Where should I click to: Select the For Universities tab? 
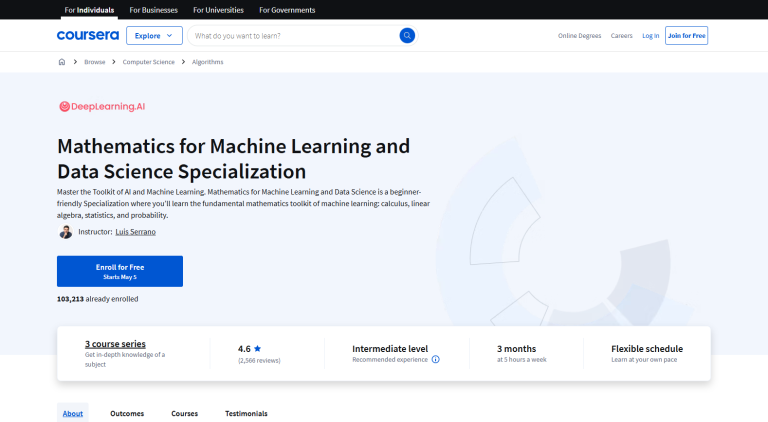218,10
